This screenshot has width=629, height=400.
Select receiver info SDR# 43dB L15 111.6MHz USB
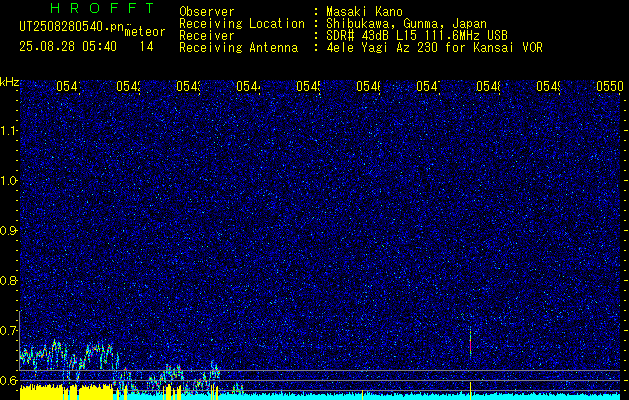pos(417,36)
